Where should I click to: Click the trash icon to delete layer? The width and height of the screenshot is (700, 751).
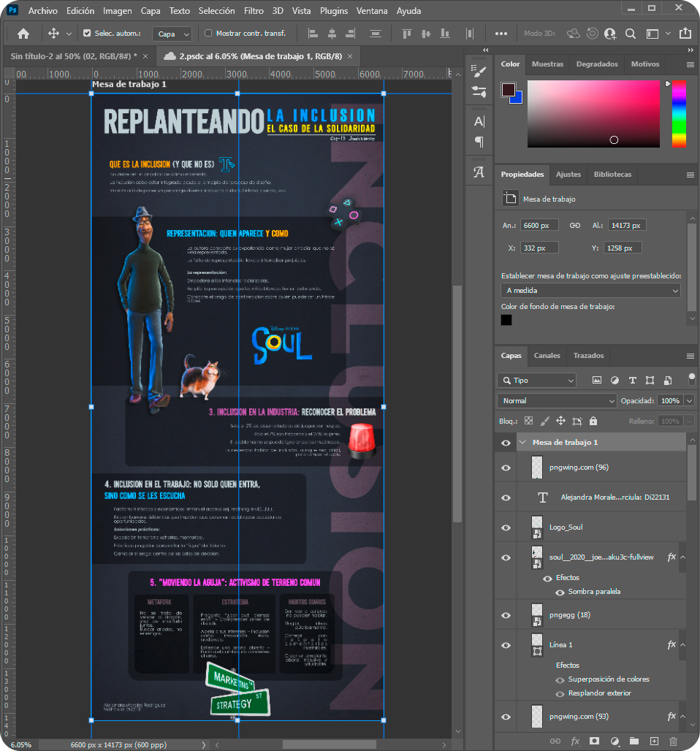tap(674, 741)
